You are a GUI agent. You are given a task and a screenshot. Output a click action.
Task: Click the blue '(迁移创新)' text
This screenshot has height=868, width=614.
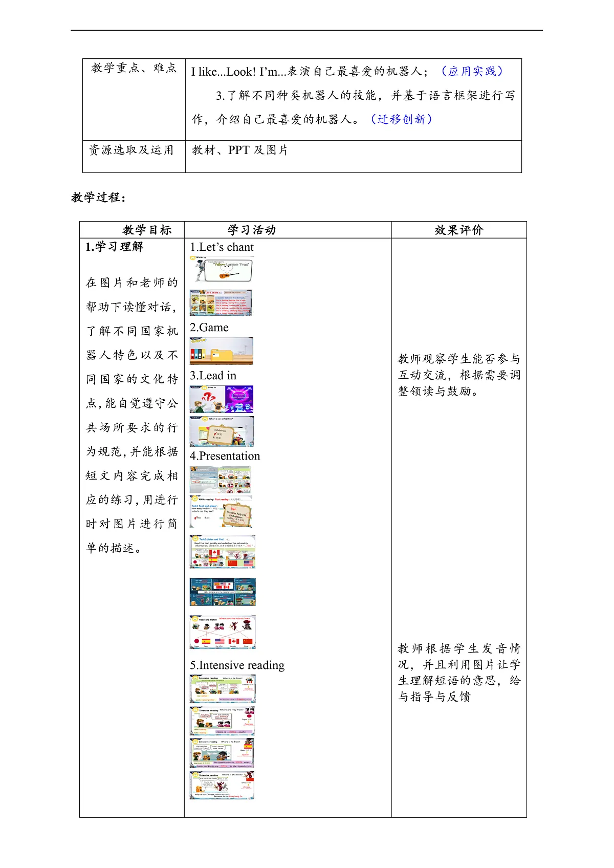[x=402, y=119]
